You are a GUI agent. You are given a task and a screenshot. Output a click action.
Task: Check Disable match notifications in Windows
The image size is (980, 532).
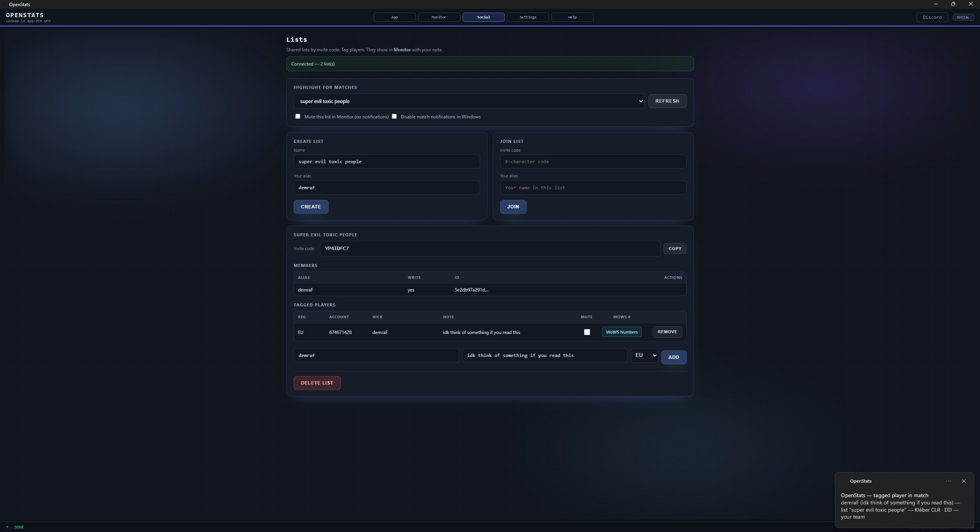coord(394,116)
